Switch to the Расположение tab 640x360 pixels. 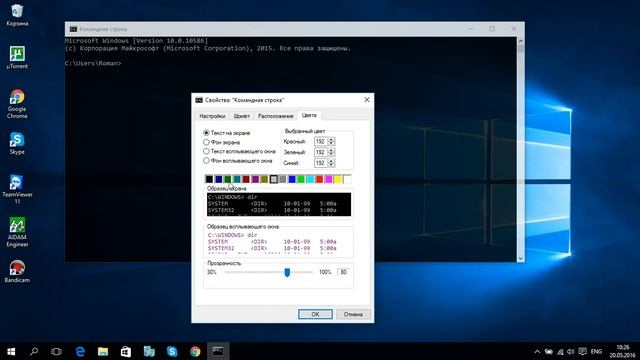click(276, 116)
